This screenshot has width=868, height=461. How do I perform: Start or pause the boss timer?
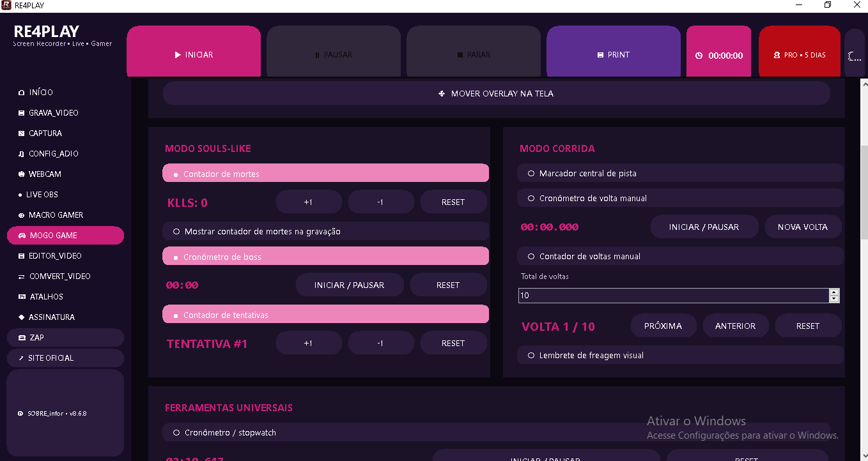[350, 285]
